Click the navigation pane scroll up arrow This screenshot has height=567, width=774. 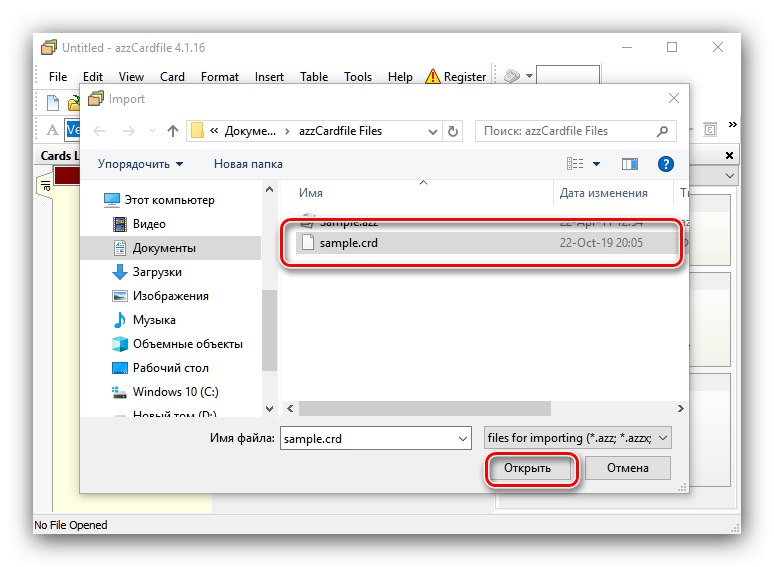270,189
